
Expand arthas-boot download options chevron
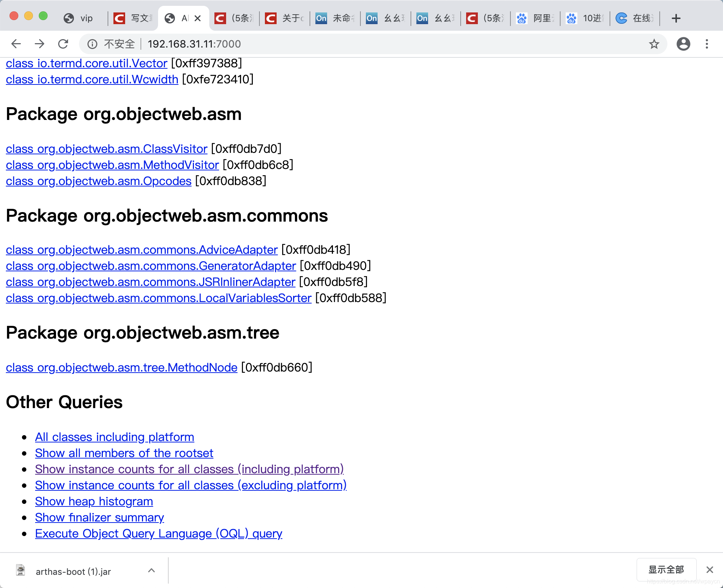[x=151, y=570]
